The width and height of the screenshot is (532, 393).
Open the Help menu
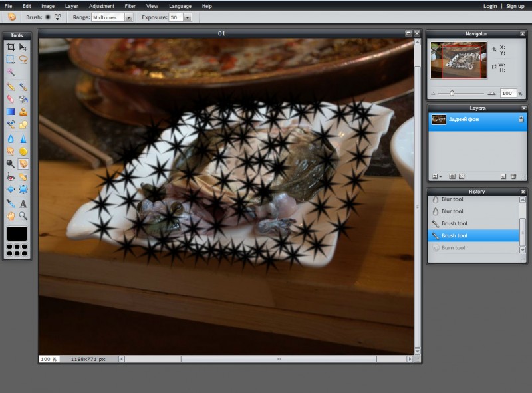pyautogui.click(x=207, y=6)
